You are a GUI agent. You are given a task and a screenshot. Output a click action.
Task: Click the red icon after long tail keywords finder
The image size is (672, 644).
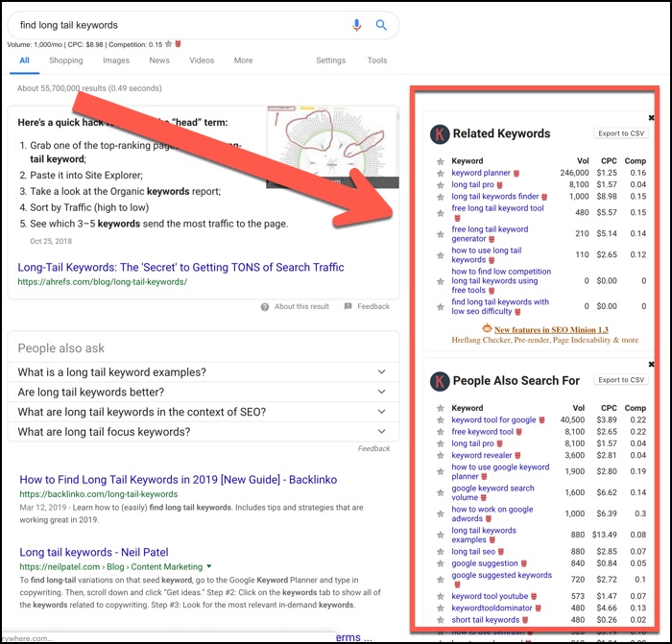pos(544,197)
